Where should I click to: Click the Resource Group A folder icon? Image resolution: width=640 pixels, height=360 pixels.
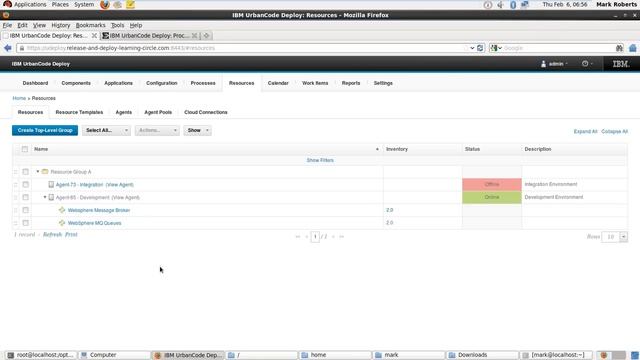(45, 172)
